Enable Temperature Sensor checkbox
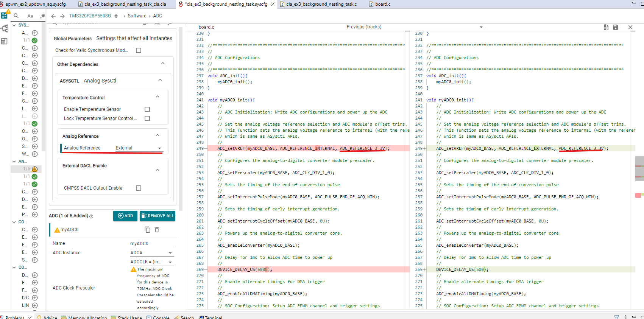The width and height of the screenshot is (644, 319). pyautogui.click(x=147, y=109)
